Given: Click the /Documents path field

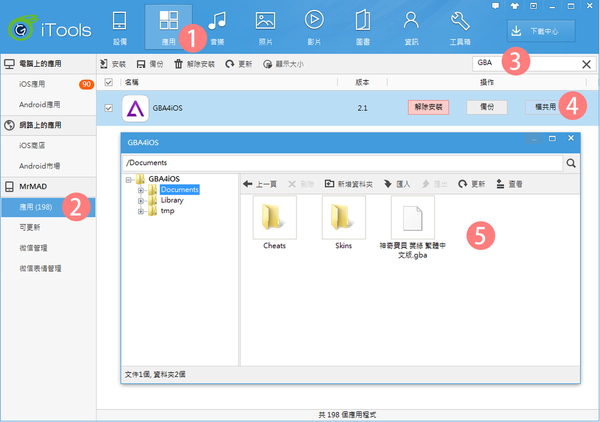Looking at the screenshot, I should click(x=340, y=162).
